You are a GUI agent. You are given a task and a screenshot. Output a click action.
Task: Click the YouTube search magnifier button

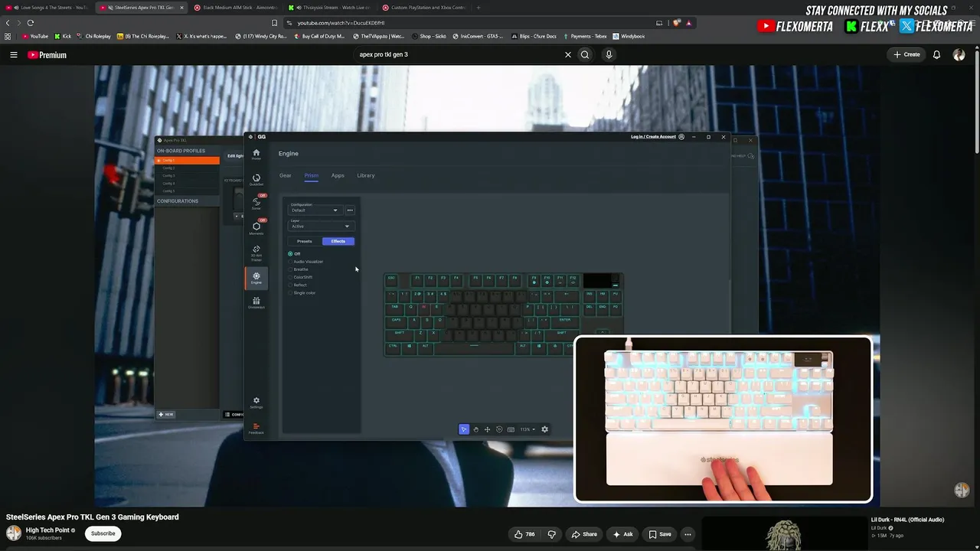(x=585, y=55)
